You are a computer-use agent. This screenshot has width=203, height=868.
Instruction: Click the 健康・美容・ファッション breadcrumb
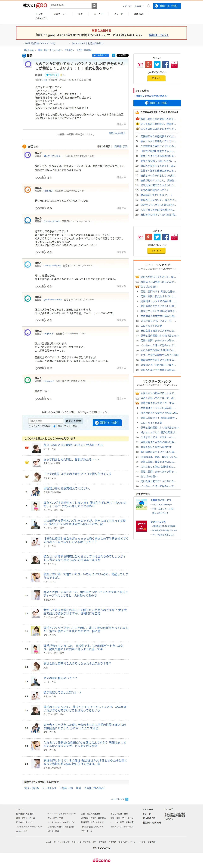(49, 50)
